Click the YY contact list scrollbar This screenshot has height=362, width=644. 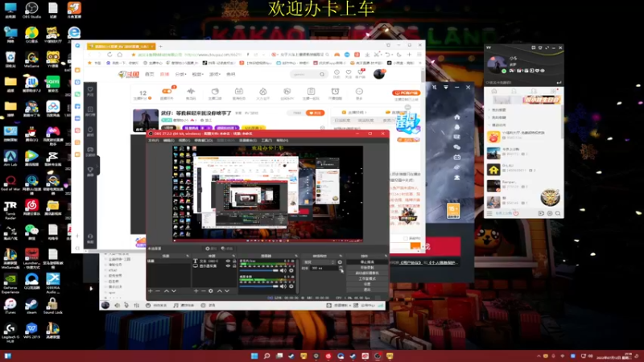tap(562, 121)
